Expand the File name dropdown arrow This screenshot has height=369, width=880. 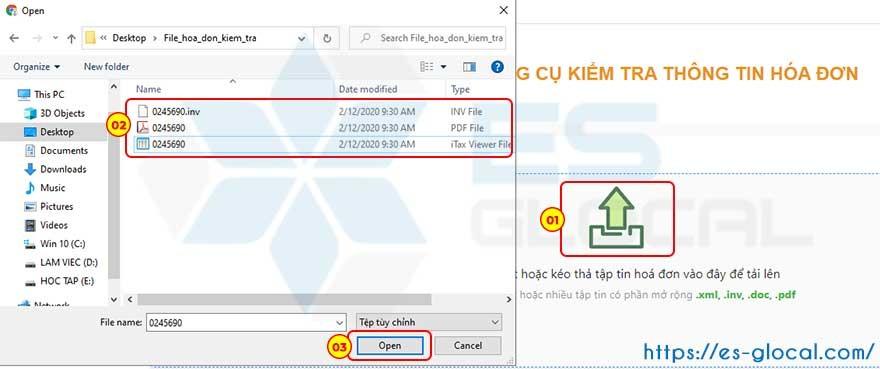click(339, 322)
